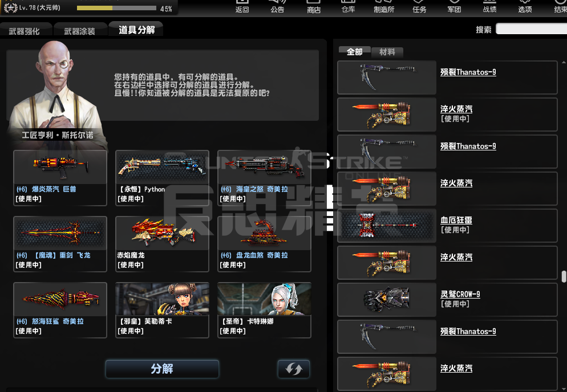The image size is (567, 392).
Task: Filter the list by 材料 tab
Action: (x=387, y=52)
